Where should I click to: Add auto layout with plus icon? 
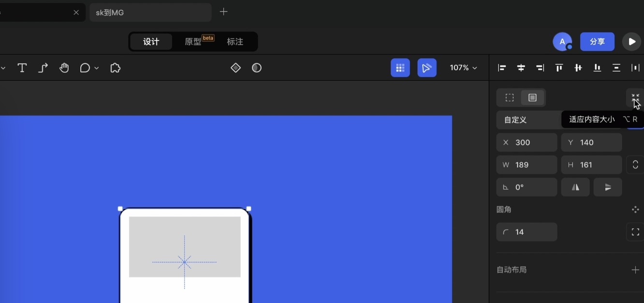click(635, 270)
